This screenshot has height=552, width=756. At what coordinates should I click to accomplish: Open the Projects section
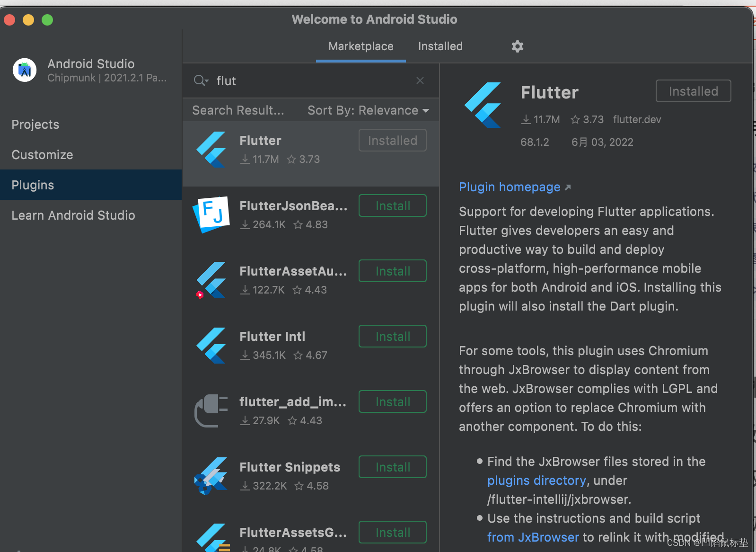pos(91,125)
